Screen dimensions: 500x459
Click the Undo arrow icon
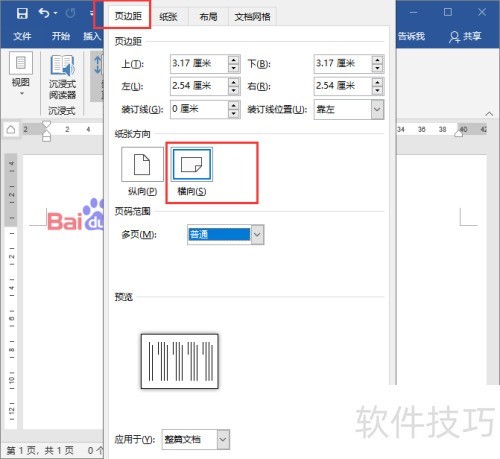(44, 13)
